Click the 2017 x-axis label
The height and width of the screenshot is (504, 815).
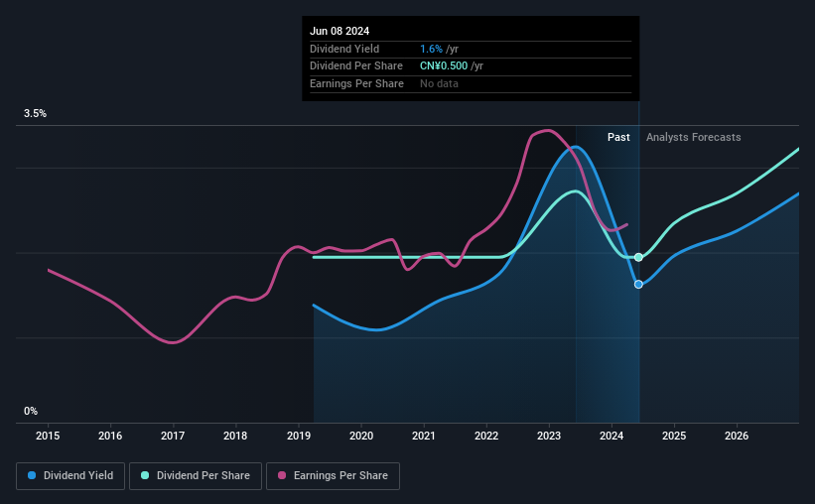[173, 436]
